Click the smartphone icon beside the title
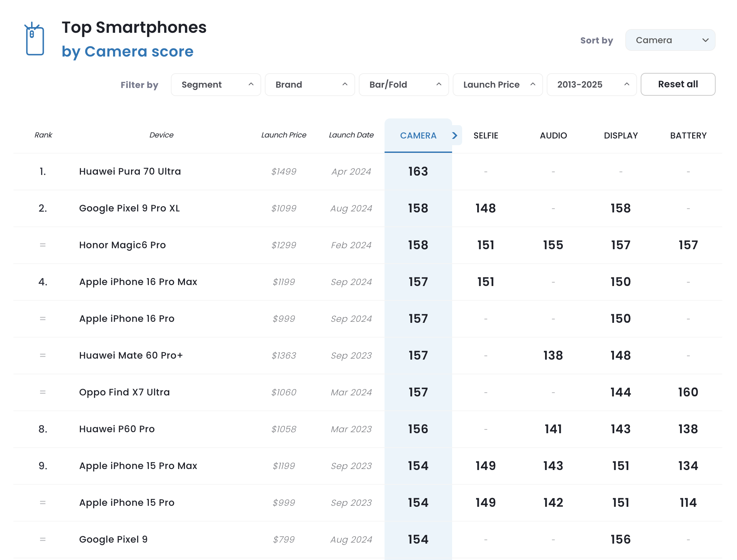Screen dimensions: 737x560 (x=35, y=39)
